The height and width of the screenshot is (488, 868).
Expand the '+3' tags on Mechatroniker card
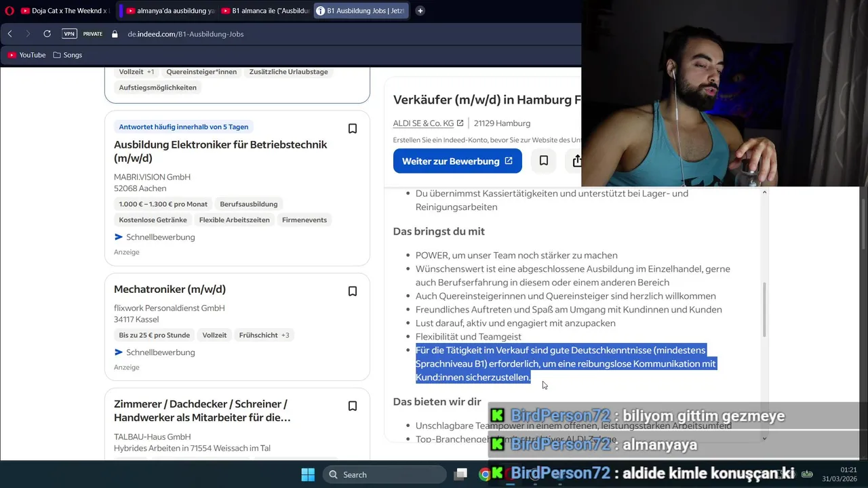click(x=285, y=335)
